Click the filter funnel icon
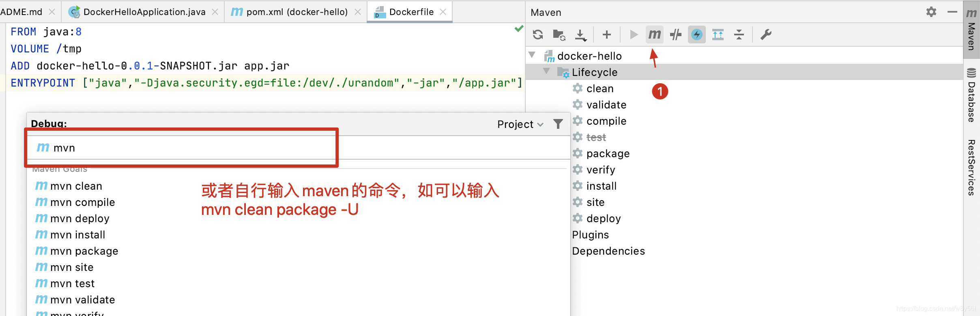This screenshot has width=980, height=316. click(x=558, y=124)
